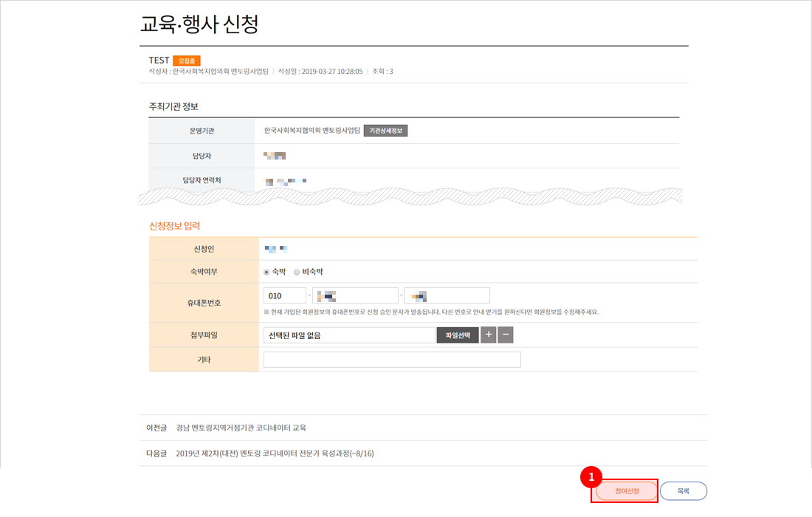Open 기관상세정보 for the operating organization

coord(385,131)
